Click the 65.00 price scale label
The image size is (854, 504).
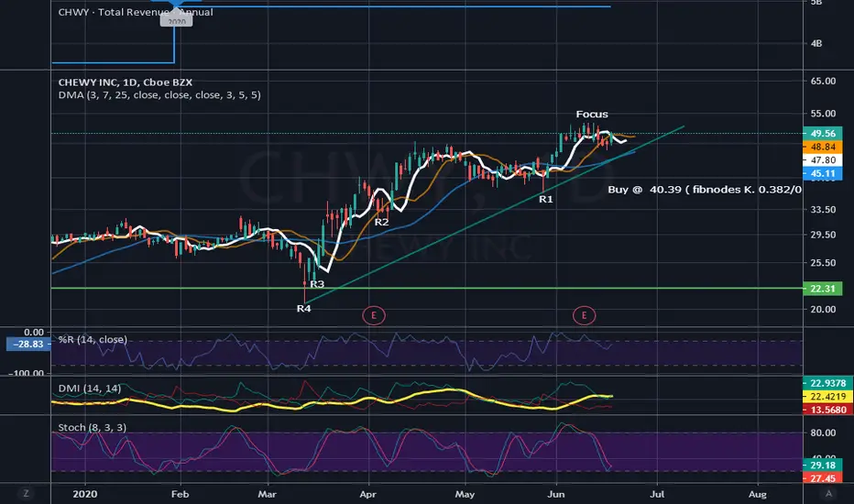[x=823, y=81]
